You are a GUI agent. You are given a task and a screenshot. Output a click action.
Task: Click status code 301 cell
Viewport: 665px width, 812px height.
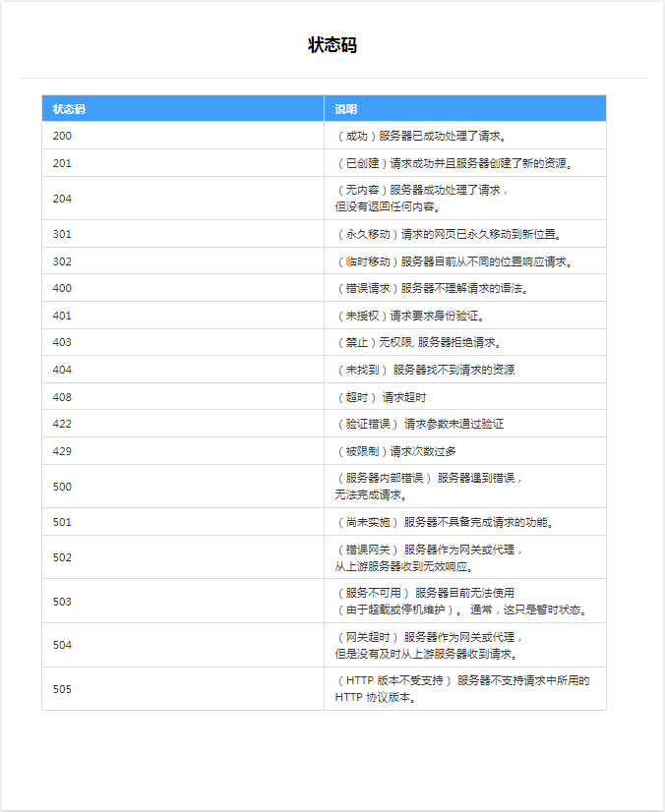point(183,234)
